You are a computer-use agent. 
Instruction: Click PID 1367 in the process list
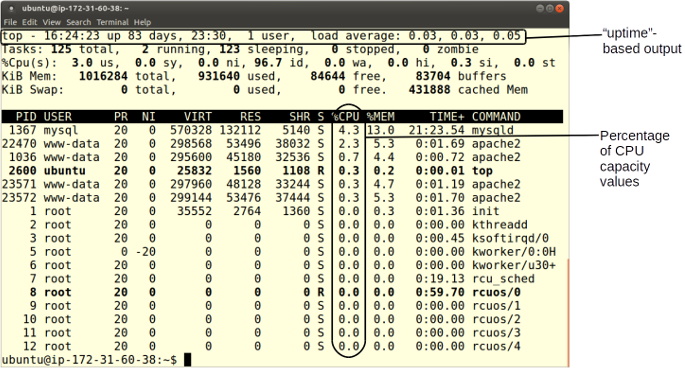click(23, 130)
